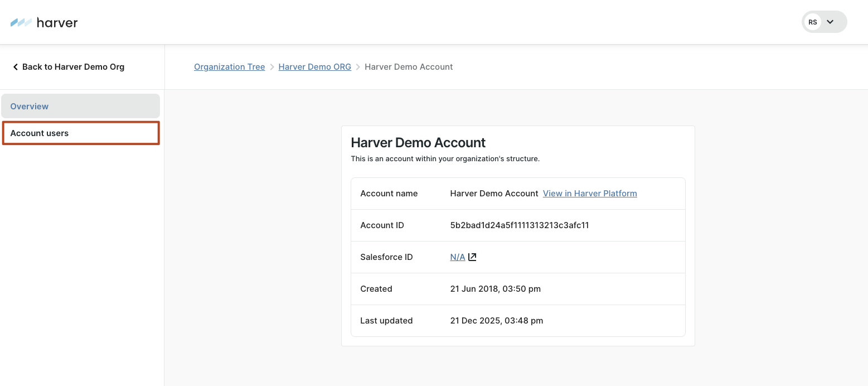Screen dimensions: 868x386
Task: Follow the View in Harver Platform link
Action: (590, 194)
